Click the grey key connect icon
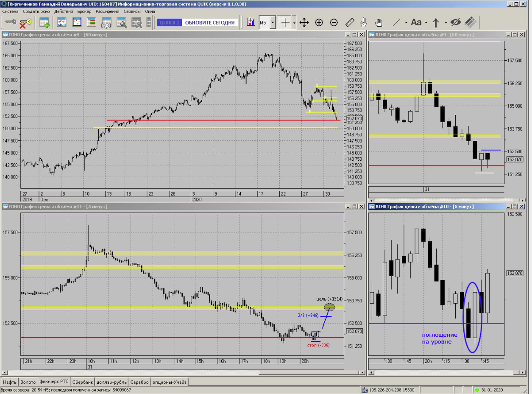This screenshot has height=394, width=532. [x=10, y=22]
